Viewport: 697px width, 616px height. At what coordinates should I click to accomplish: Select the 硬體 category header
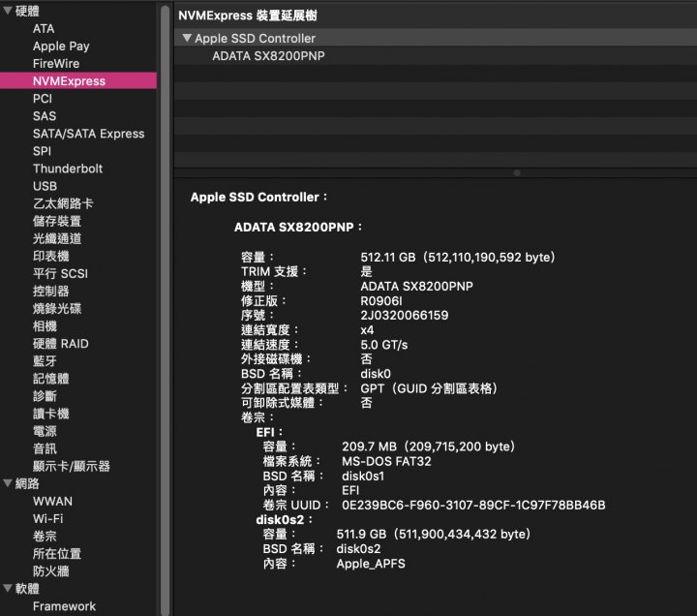[x=27, y=11]
